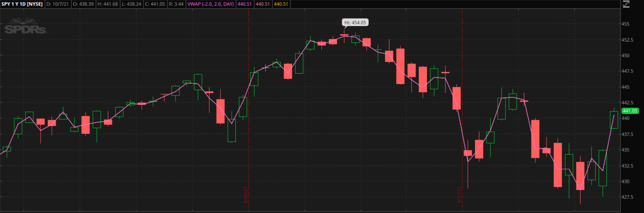The height and width of the screenshot is (213, 644).
Task: Click the 437.5 price axis label
Action: tap(627, 134)
